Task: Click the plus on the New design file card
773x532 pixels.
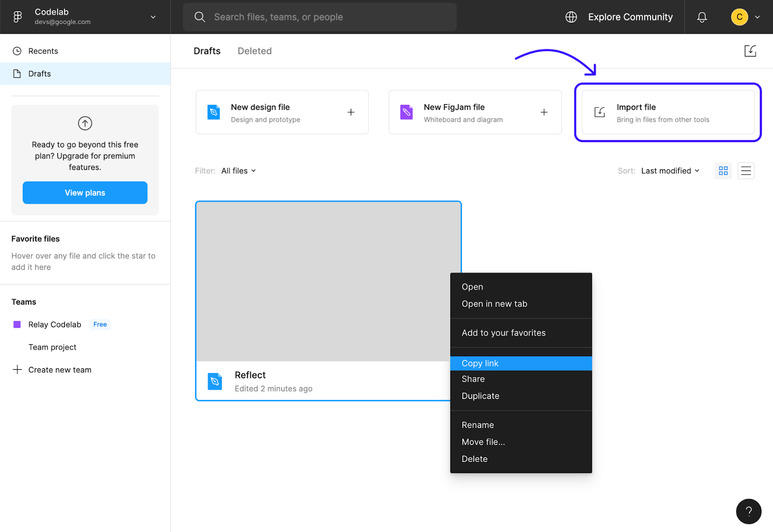Action: coord(351,112)
